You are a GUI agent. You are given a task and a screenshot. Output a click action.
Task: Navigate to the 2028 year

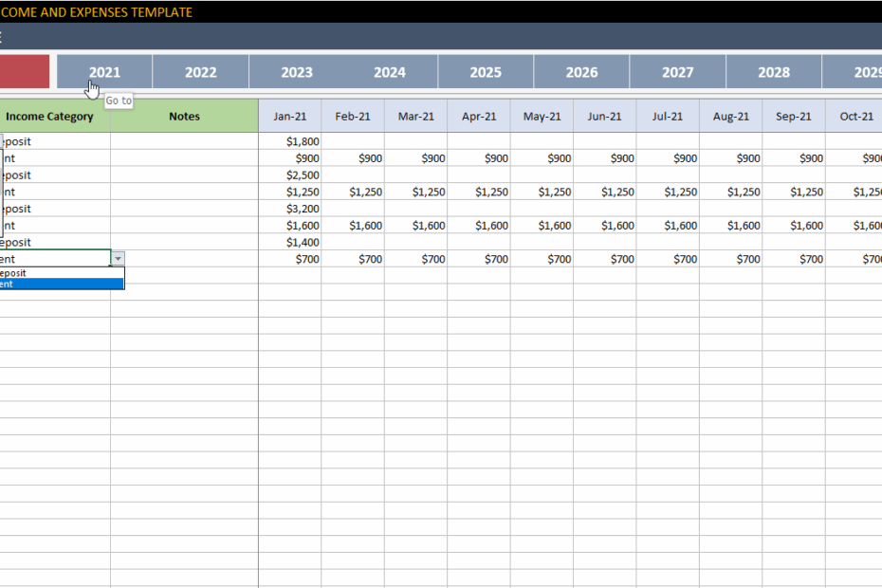coord(773,71)
